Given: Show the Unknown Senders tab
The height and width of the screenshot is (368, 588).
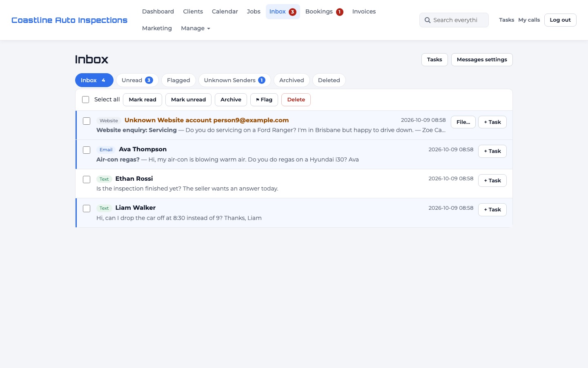Looking at the screenshot, I should 235,80.
